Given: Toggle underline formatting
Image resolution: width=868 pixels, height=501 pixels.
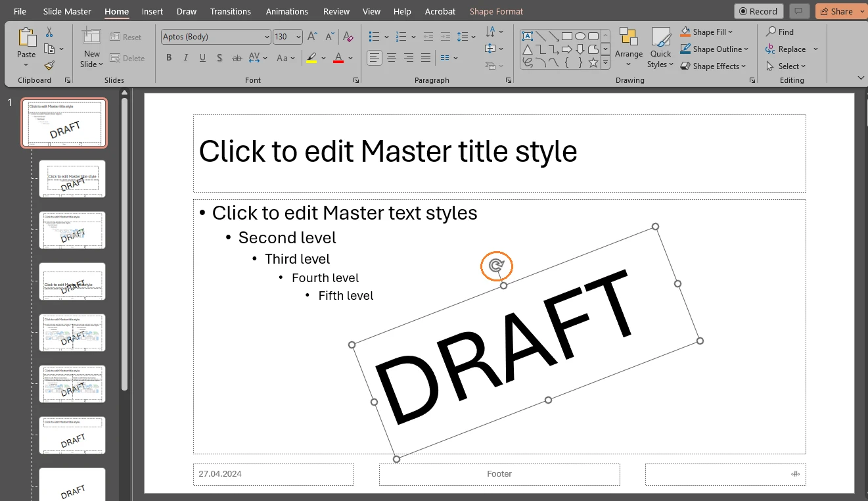Looking at the screenshot, I should (202, 58).
